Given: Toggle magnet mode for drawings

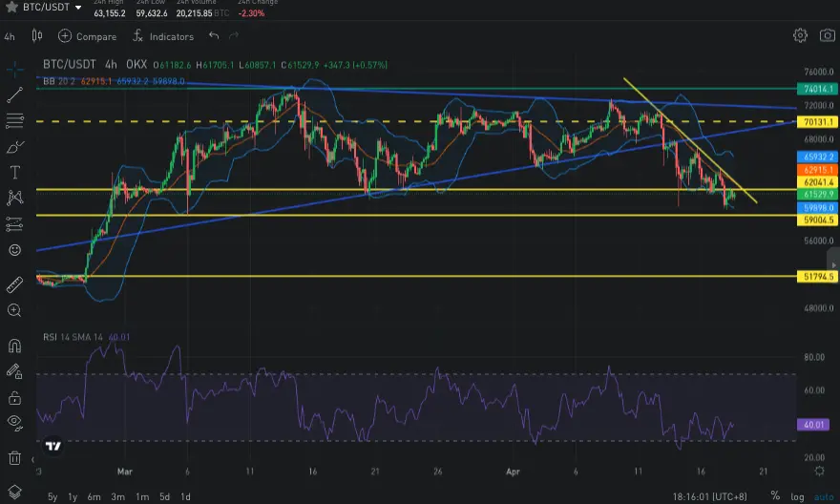Looking at the screenshot, I should tap(14, 346).
